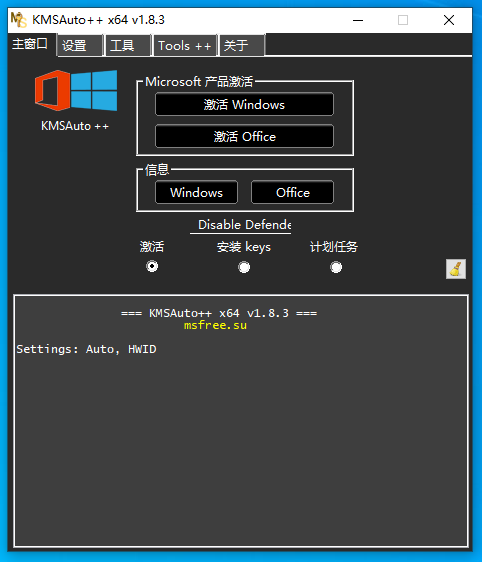Click the Office and Windows logo

tap(76, 90)
